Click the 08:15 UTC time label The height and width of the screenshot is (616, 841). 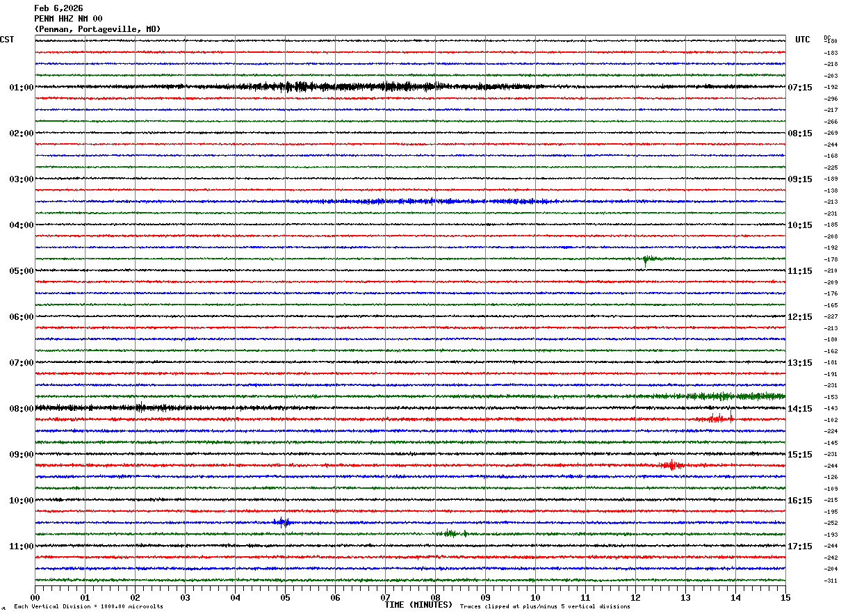pyautogui.click(x=800, y=133)
